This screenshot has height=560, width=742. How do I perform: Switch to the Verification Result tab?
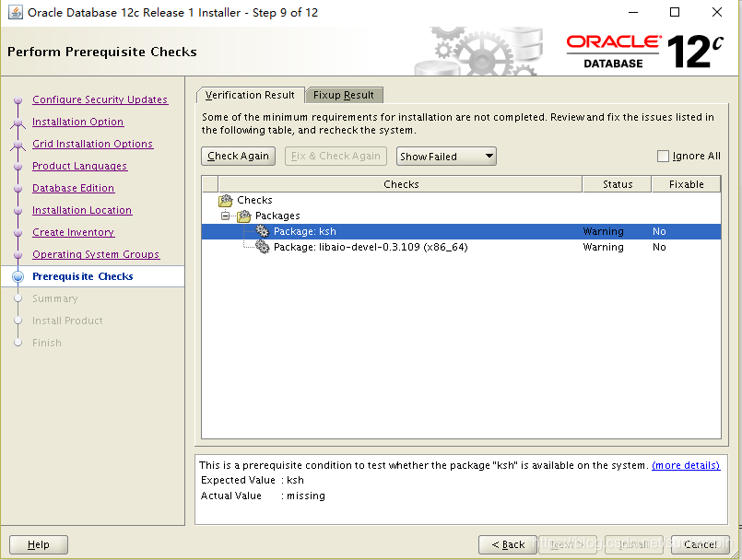coord(250,95)
